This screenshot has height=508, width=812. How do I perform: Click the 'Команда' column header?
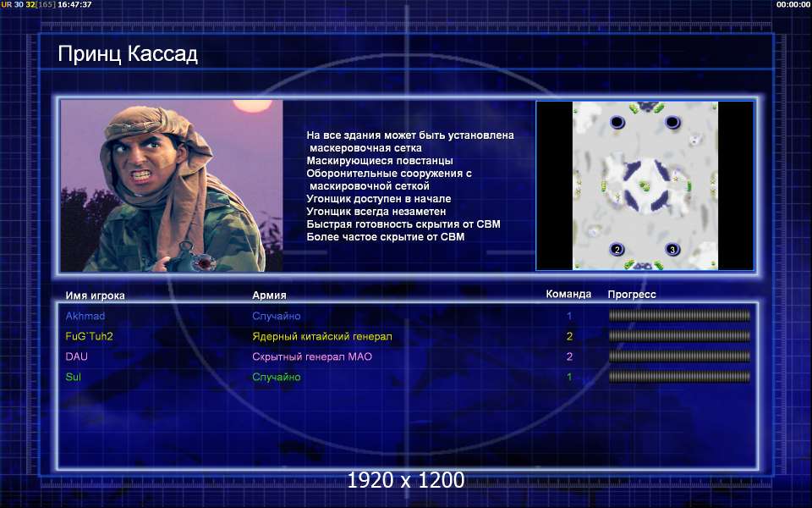568,294
